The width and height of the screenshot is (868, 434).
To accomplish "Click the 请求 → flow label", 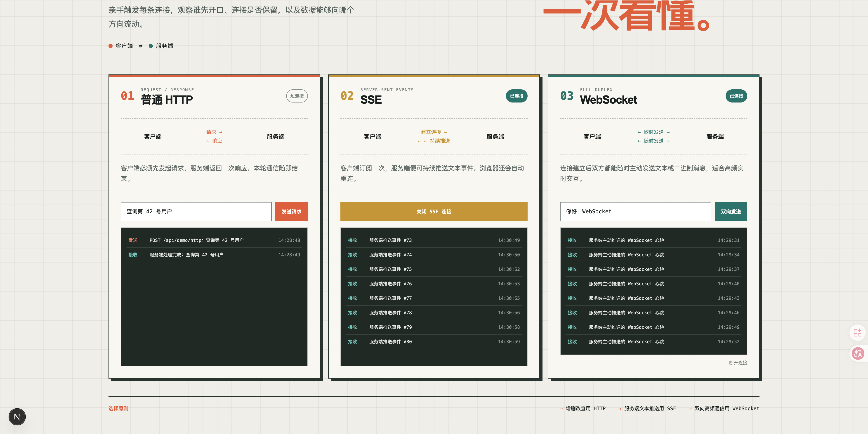I will 214,132.
